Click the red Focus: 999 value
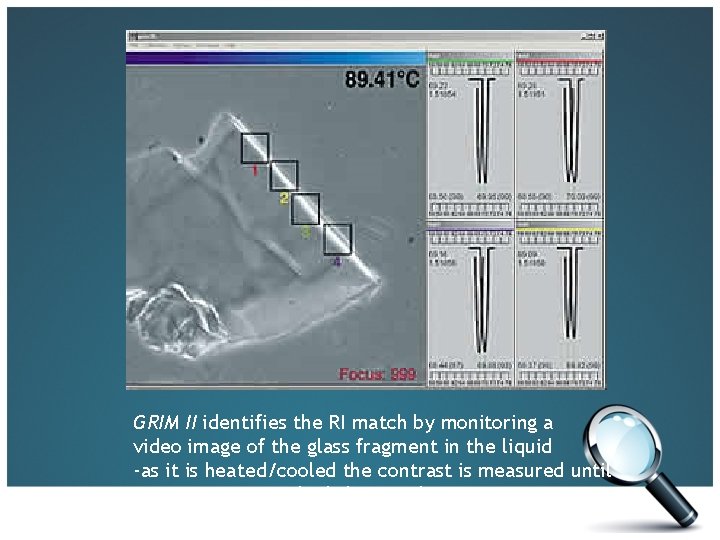Screen dimensions: 720x540 (377, 374)
